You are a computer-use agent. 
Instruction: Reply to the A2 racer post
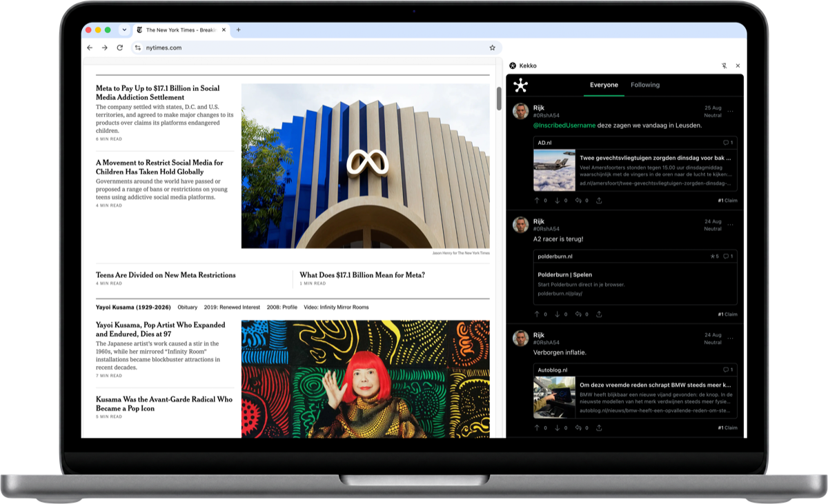point(578,314)
